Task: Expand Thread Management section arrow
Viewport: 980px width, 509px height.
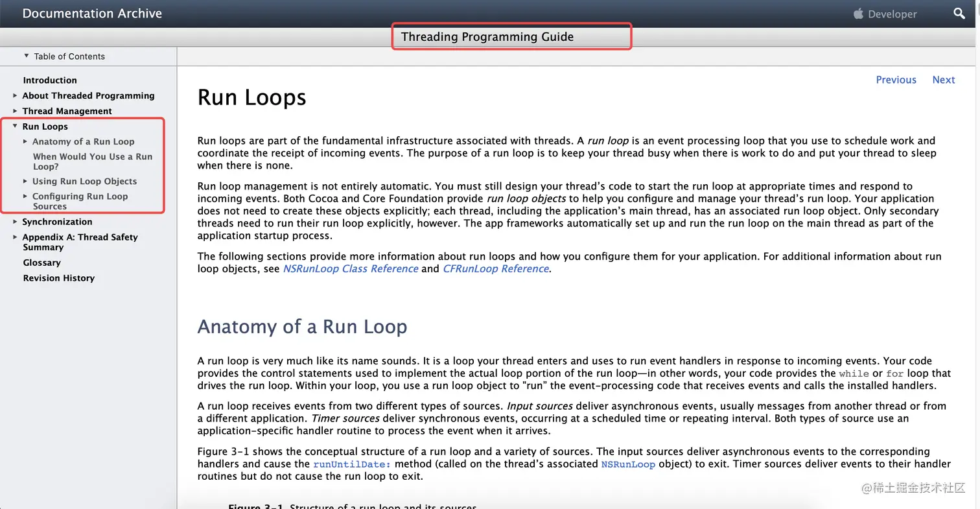Action: (15, 111)
